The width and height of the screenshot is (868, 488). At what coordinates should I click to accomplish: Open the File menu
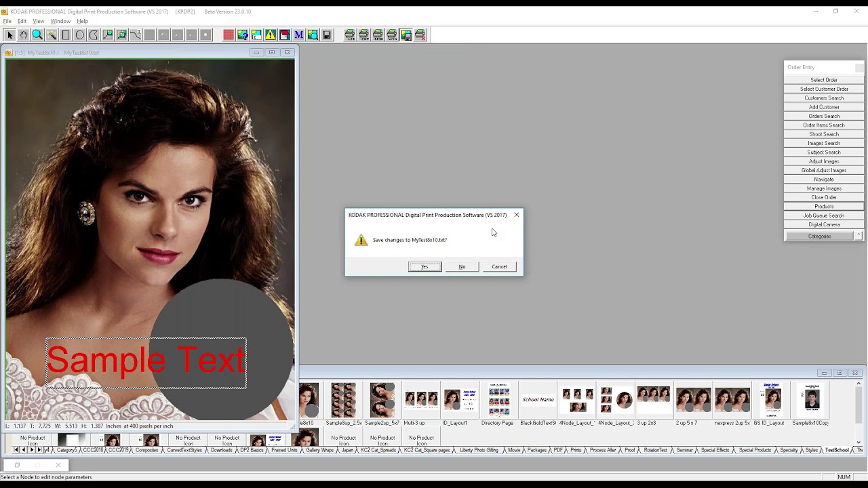tap(7, 21)
